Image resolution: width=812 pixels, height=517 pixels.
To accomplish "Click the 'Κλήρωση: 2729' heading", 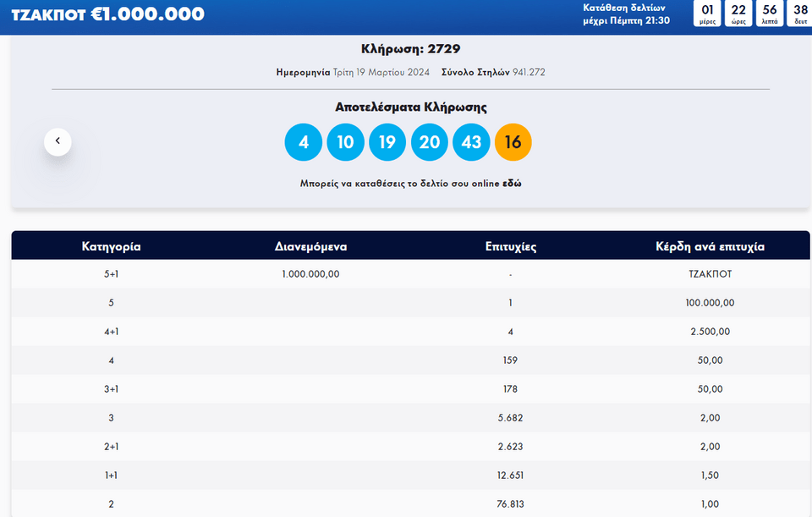I will click(x=411, y=49).
